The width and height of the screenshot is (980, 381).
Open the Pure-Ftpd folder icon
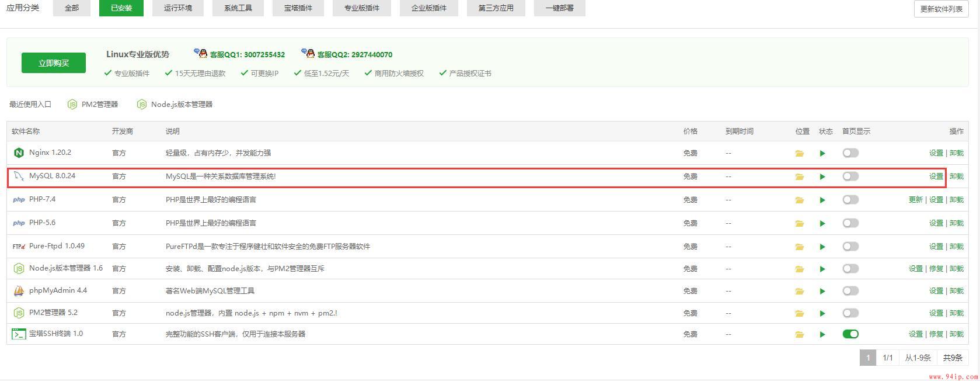click(799, 247)
